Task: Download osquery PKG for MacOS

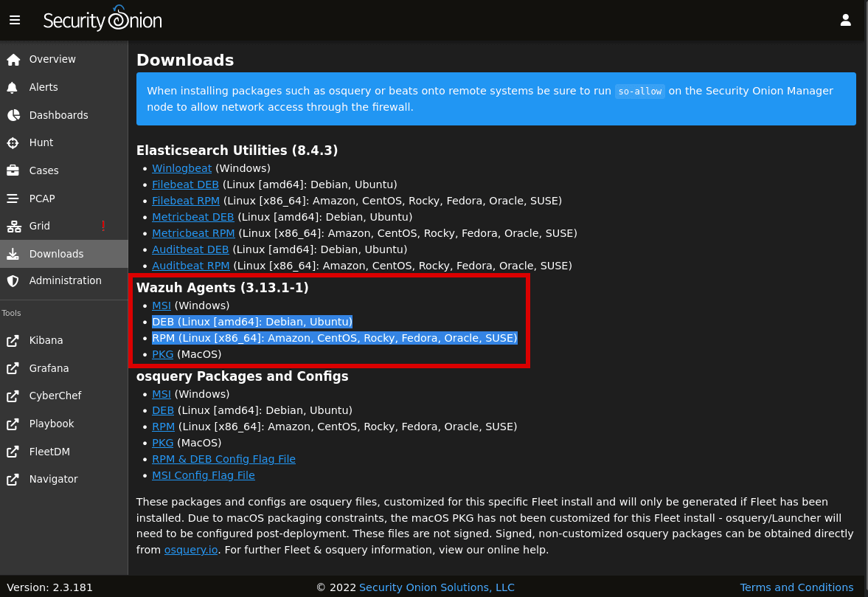Action: [163, 443]
